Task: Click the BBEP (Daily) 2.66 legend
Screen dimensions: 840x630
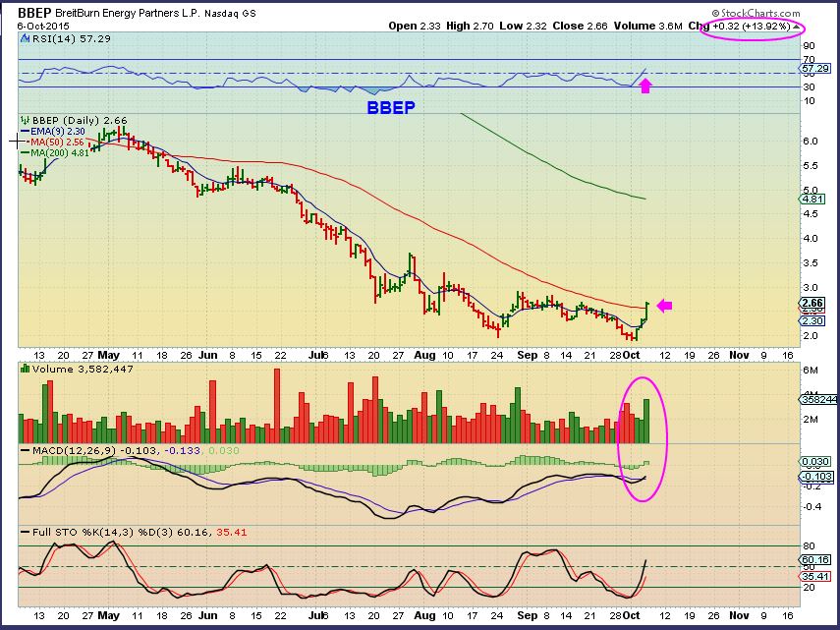Action: (80, 121)
